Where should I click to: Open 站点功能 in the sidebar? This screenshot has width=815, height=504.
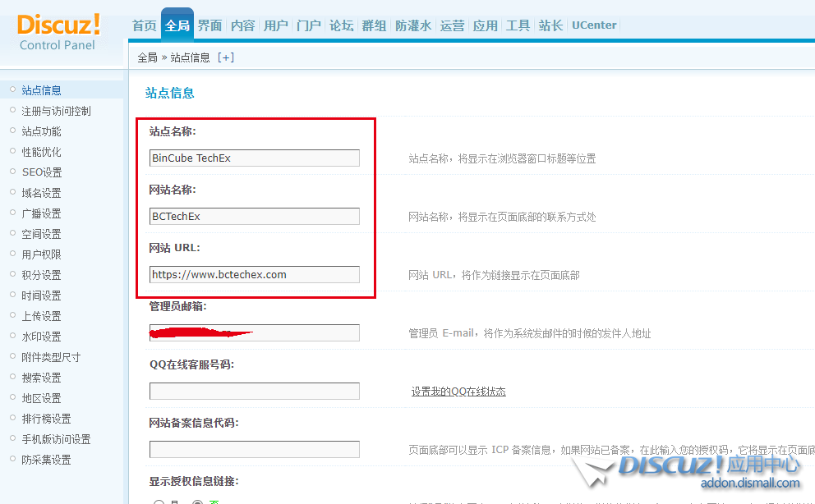[x=42, y=131]
